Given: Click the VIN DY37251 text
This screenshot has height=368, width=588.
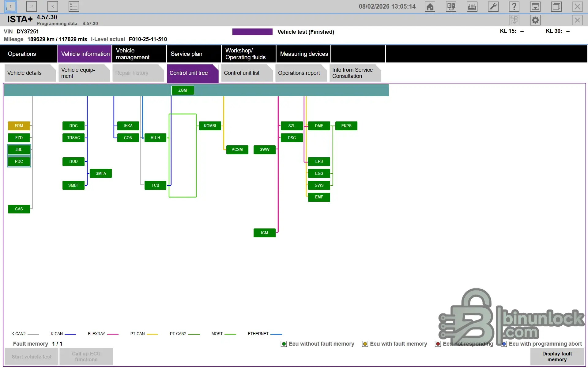Looking at the screenshot, I should pos(21,32).
